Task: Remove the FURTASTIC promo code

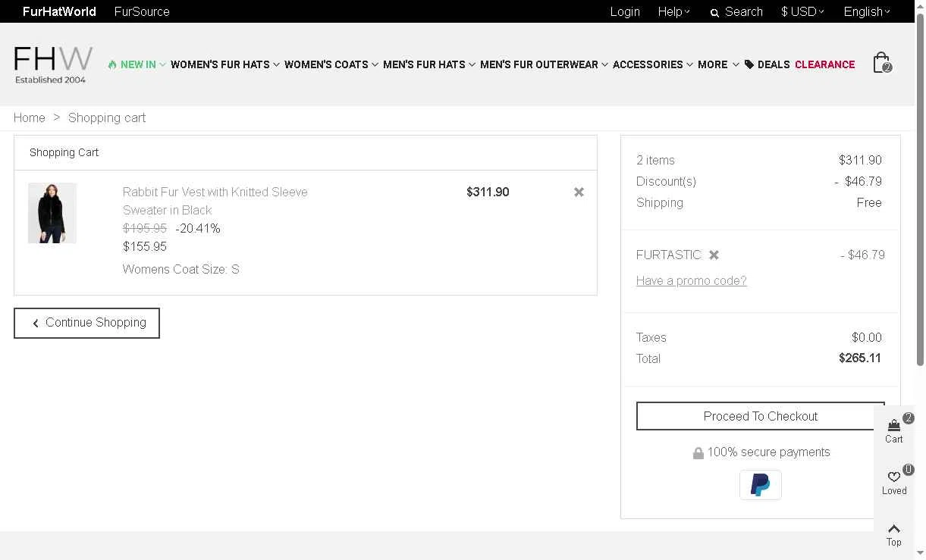Action: click(714, 255)
